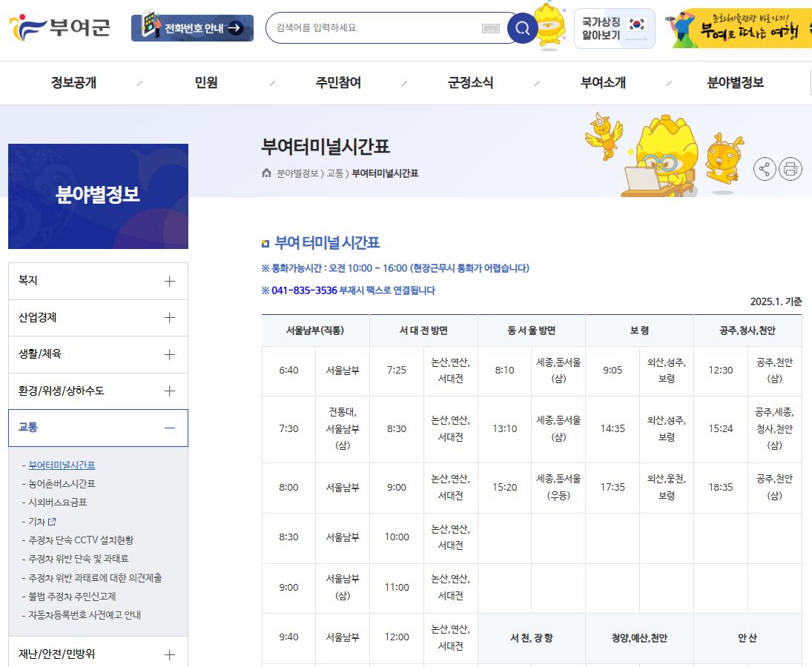This screenshot has height=667, width=812.
Task: Click the 부여군 logo at top left
Action: click(x=59, y=27)
